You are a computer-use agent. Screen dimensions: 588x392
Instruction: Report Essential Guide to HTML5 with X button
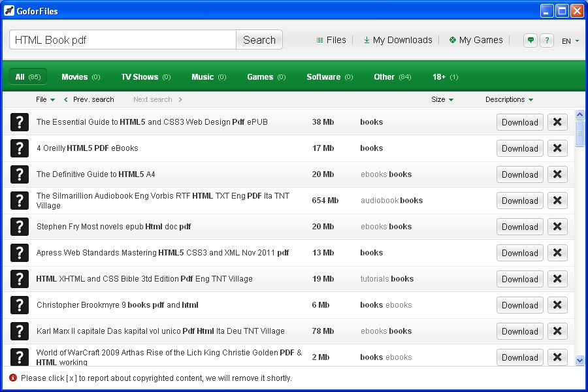point(557,122)
